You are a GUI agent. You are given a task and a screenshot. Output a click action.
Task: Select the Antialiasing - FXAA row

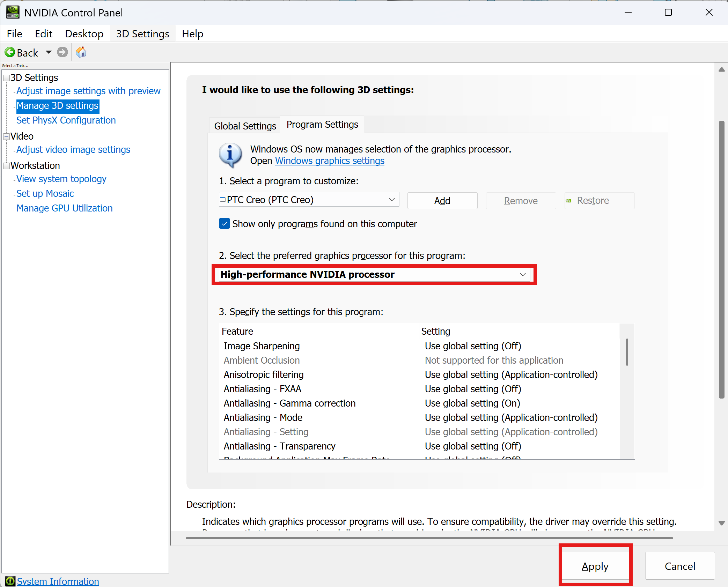tap(419, 389)
